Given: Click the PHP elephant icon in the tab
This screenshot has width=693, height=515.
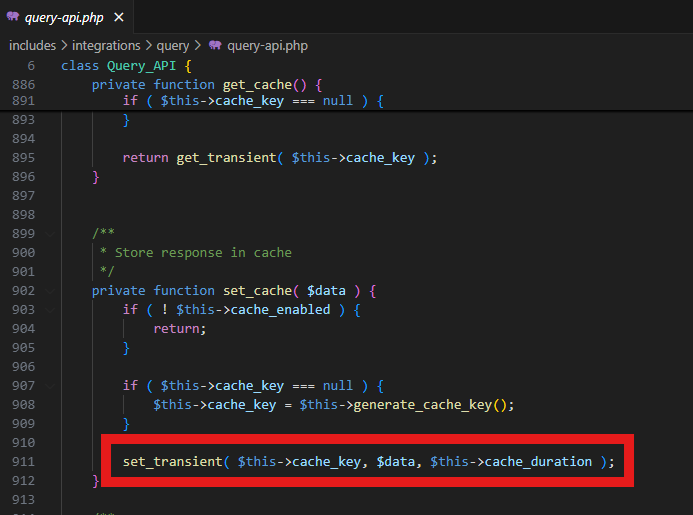Looking at the screenshot, I should 14,17.
